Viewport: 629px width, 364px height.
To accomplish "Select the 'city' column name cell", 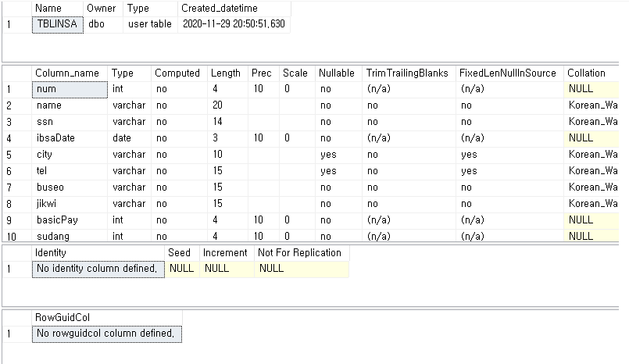I will pos(70,155).
